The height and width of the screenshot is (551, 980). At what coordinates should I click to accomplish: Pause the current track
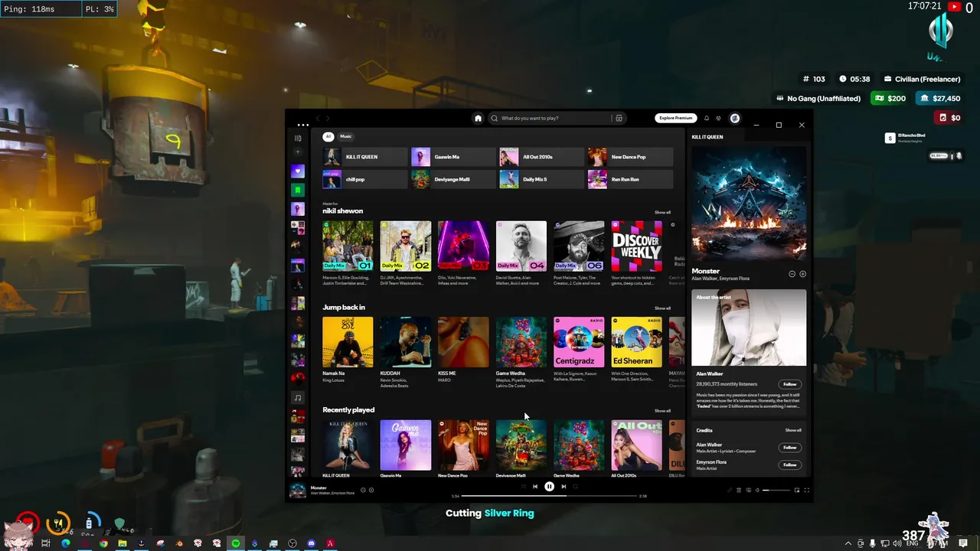pos(549,486)
